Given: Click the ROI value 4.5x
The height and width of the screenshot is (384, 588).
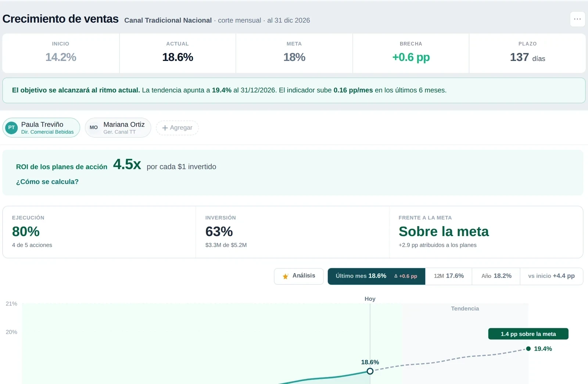Looking at the screenshot, I should [x=127, y=164].
